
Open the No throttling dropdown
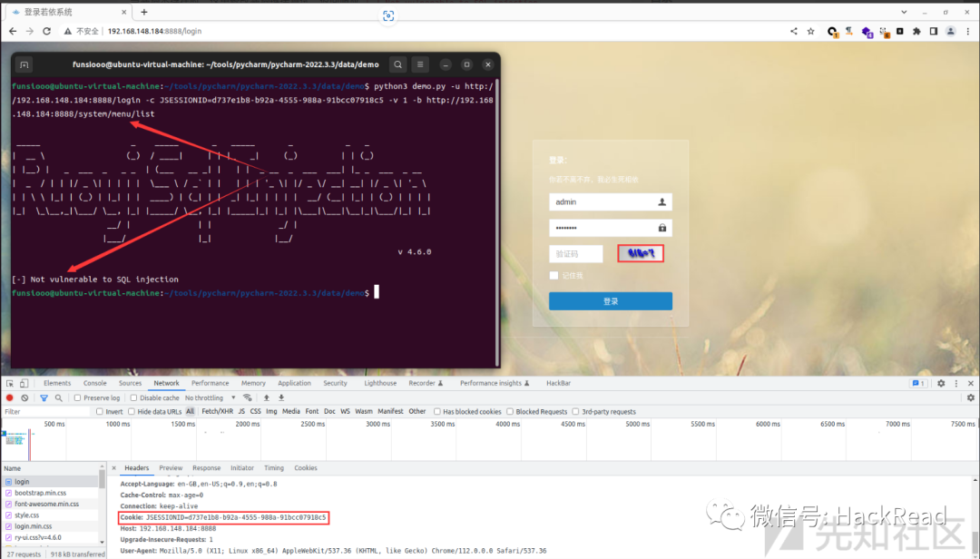click(x=210, y=397)
